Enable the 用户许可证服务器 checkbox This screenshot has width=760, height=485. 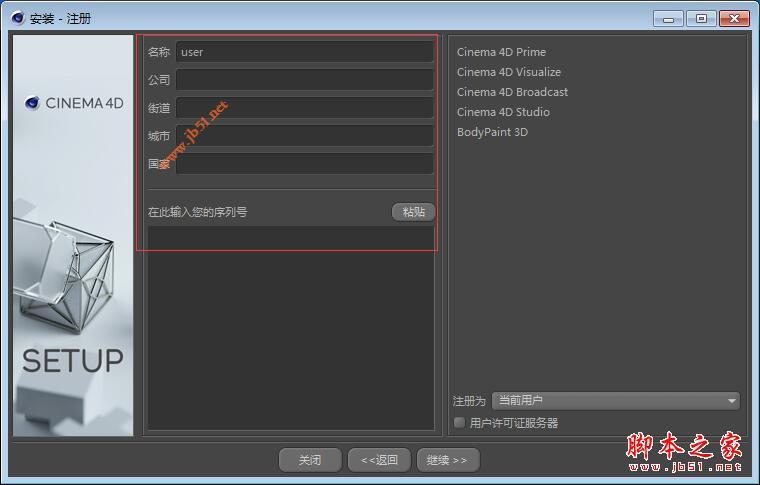click(459, 422)
